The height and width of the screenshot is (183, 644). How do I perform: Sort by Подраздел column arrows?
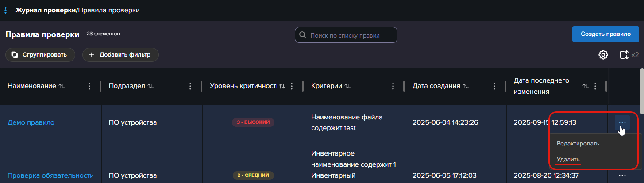coord(150,86)
